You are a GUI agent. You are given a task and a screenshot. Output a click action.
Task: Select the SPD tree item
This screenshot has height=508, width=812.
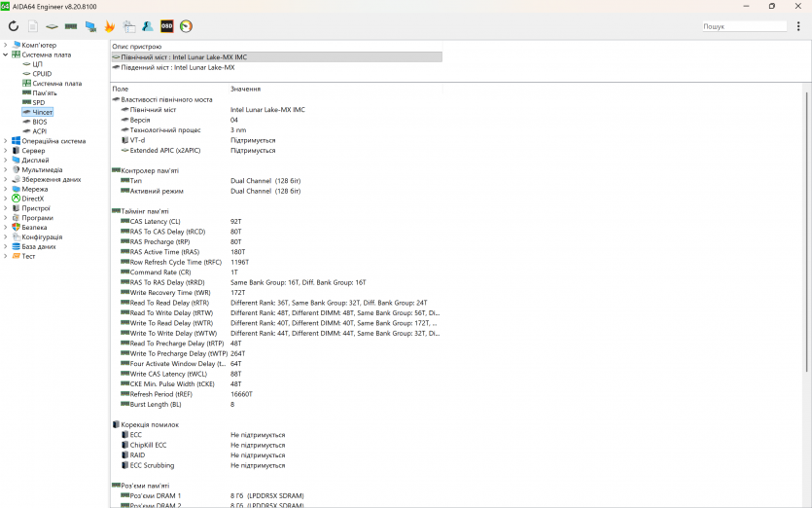point(38,102)
